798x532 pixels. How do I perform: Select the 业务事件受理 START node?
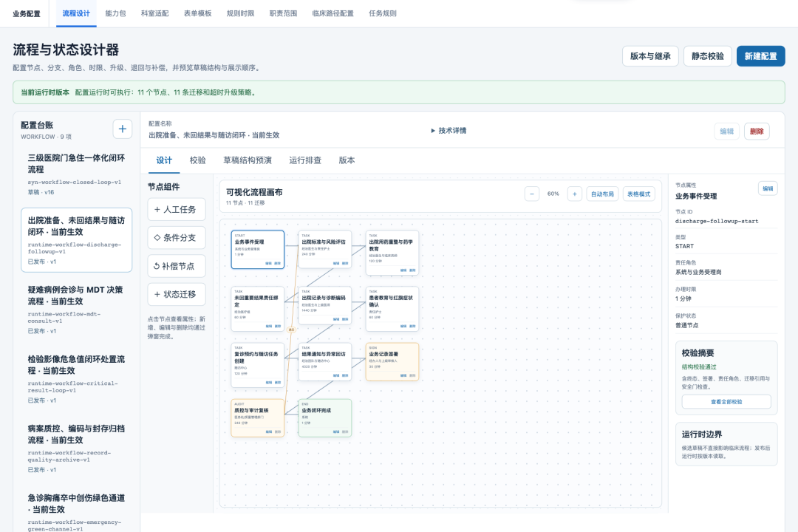258,250
